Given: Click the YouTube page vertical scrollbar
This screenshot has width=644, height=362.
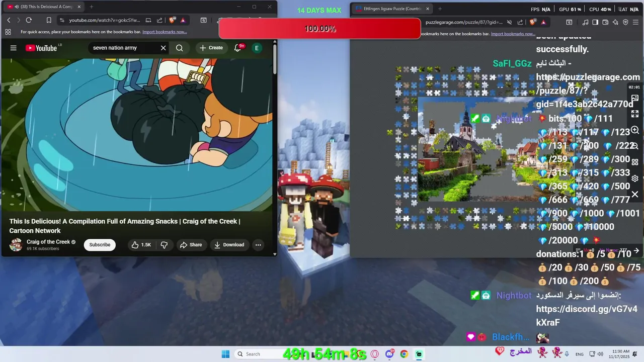Looking at the screenshot, I should (275, 60).
